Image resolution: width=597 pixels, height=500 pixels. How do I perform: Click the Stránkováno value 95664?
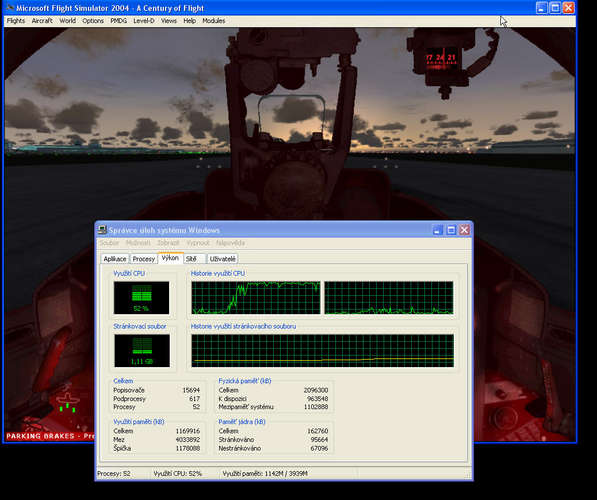pos(319,439)
